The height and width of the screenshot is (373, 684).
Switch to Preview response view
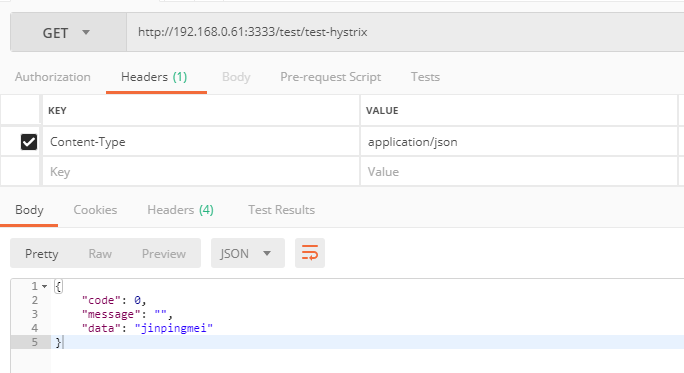[x=164, y=254]
